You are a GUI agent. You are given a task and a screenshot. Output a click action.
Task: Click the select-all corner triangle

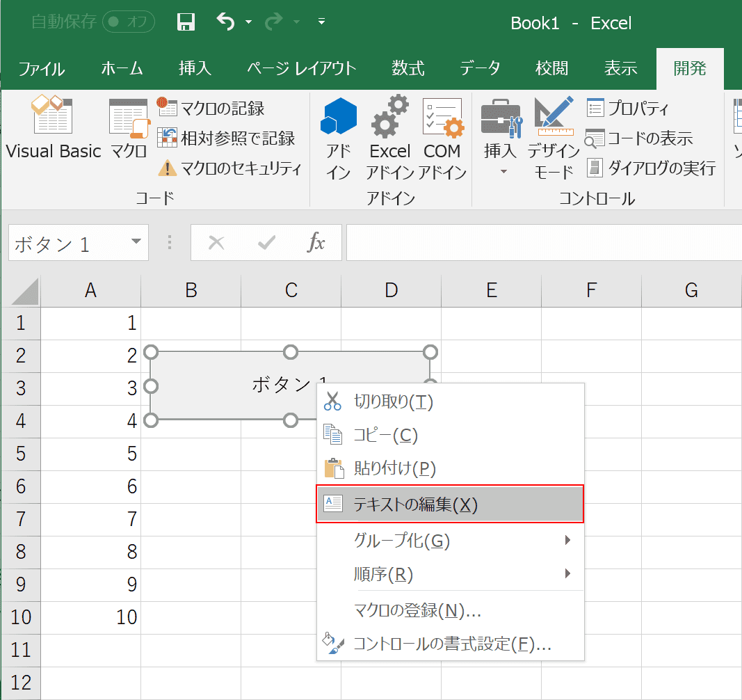(24, 291)
